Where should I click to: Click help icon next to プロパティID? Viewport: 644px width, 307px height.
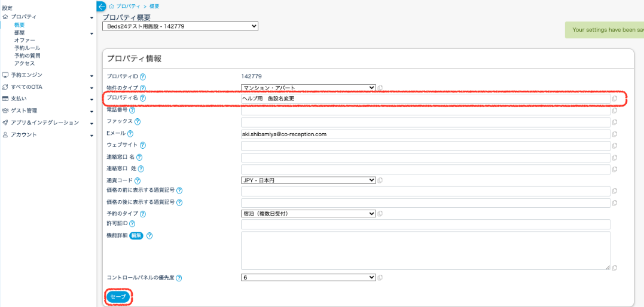point(143,76)
